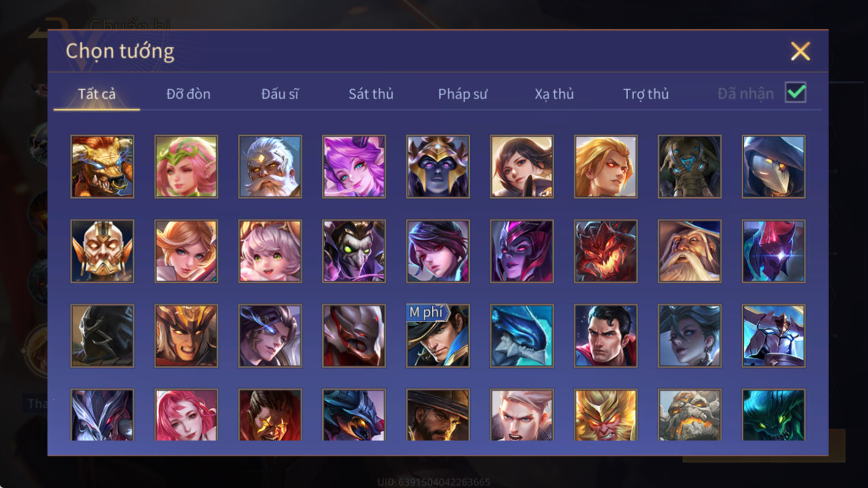Open the "Pháp sư" hero category tab

click(x=463, y=94)
